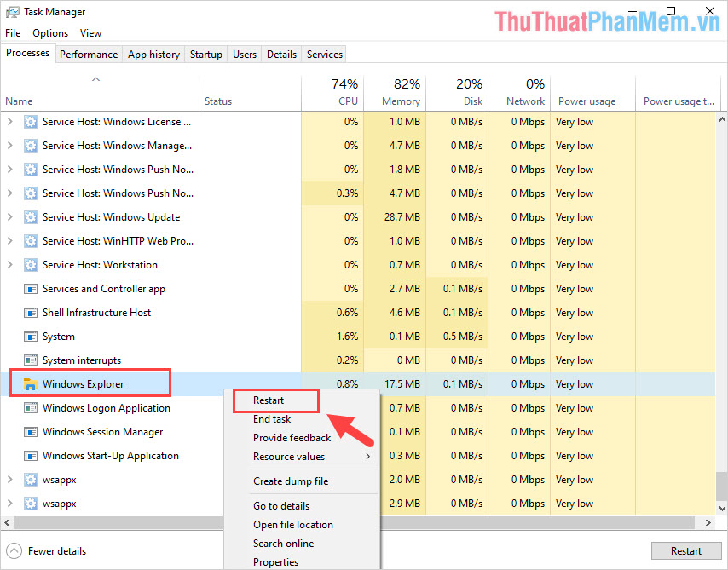Click the Task Manager icon in the title bar

[x=11, y=11]
